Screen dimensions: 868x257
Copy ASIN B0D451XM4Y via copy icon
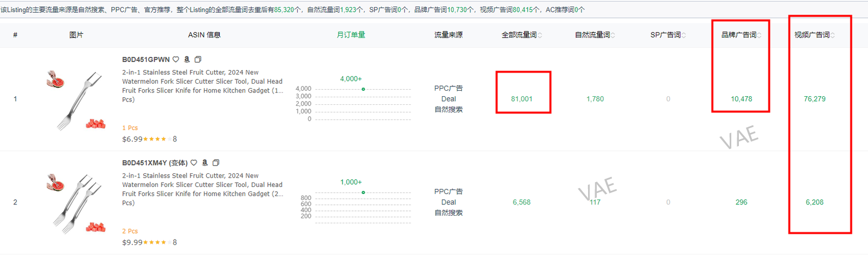click(x=216, y=163)
